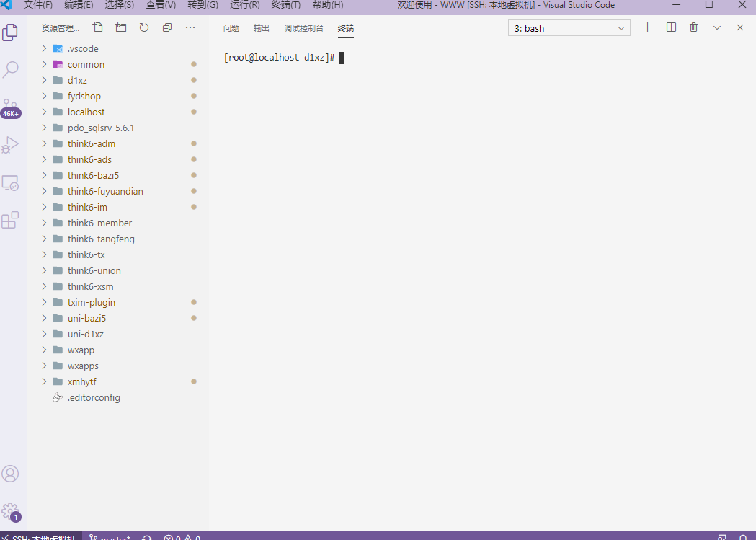Image resolution: width=756 pixels, height=540 pixels.
Task: Switch to the 调试控制台 panel tab
Action: (303, 28)
